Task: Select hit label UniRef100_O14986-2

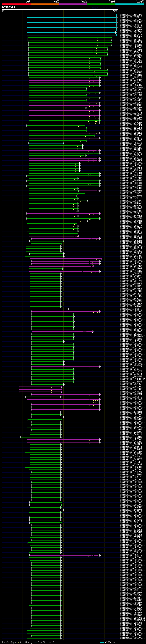Action: (132, 379)
